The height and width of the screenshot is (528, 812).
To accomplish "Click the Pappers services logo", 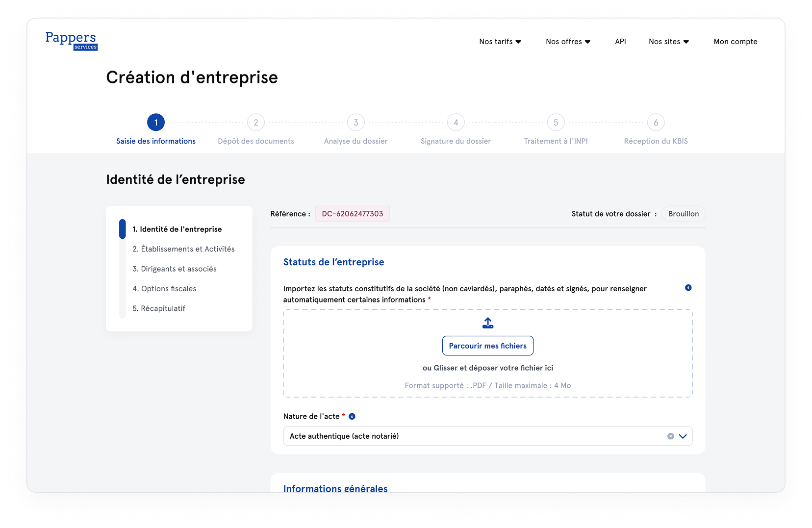I will click(71, 41).
